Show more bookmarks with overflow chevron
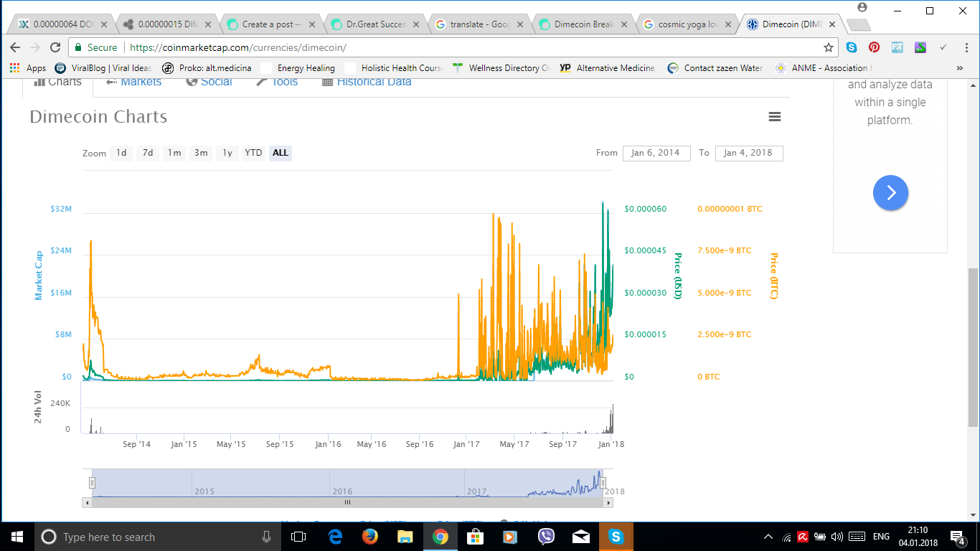Image resolution: width=980 pixels, height=551 pixels. [960, 68]
